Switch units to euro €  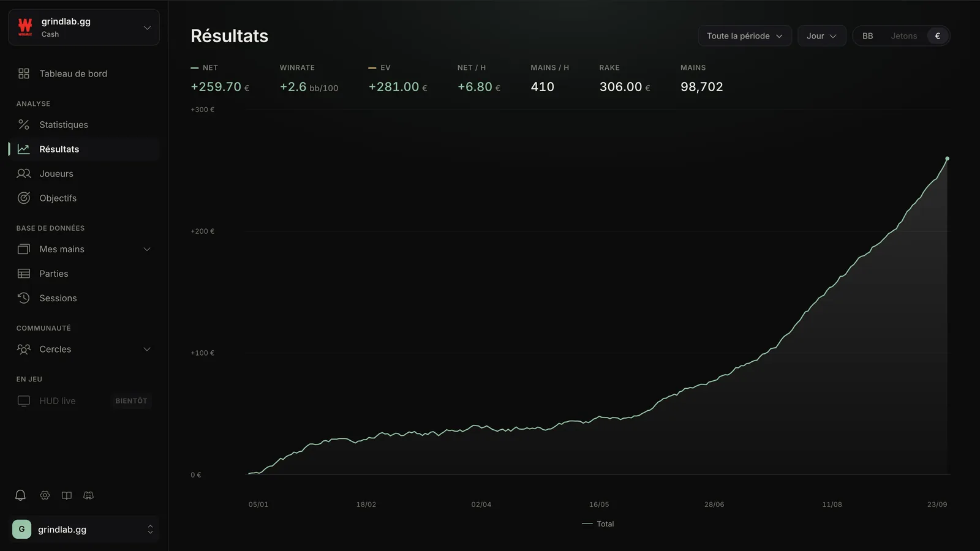[x=938, y=36]
